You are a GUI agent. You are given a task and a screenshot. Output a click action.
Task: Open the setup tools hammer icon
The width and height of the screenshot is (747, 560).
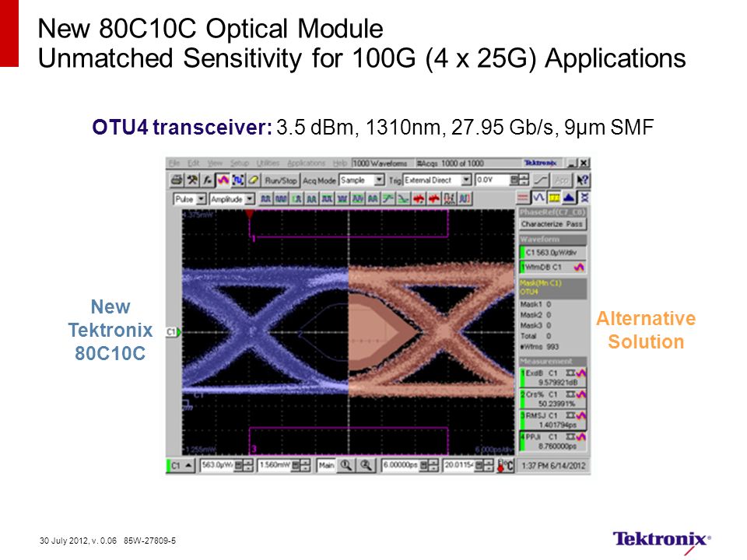[192, 180]
